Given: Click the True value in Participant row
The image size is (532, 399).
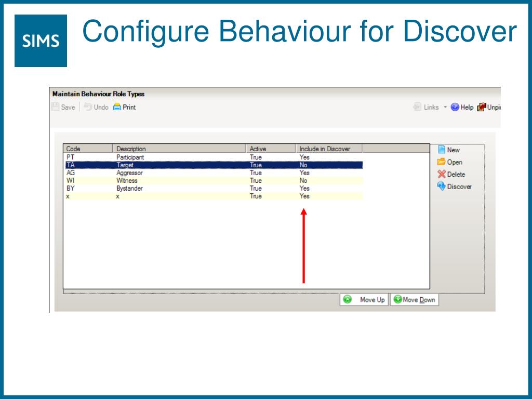Looking at the screenshot, I should click(256, 157).
